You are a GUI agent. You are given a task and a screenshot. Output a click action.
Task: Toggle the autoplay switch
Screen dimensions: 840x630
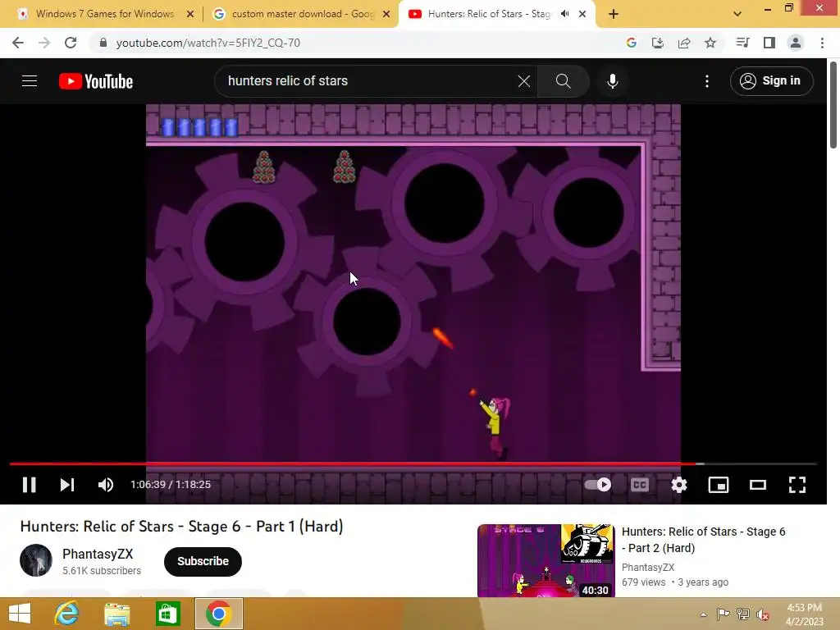(598, 485)
